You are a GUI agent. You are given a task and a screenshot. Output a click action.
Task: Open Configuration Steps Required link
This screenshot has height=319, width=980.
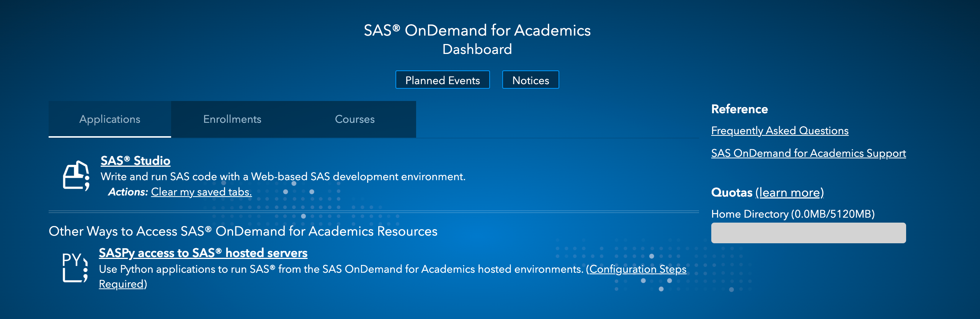click(638, 269)
